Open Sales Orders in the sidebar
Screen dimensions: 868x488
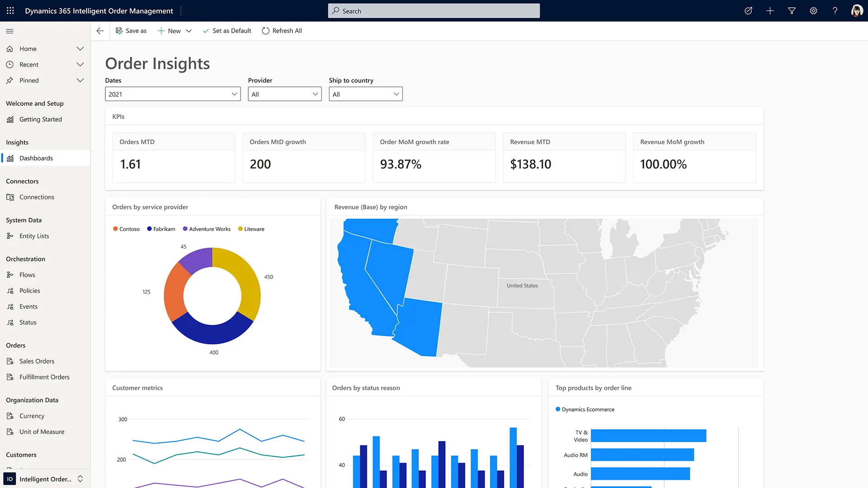pyautogui.click(x=37, y=361)
